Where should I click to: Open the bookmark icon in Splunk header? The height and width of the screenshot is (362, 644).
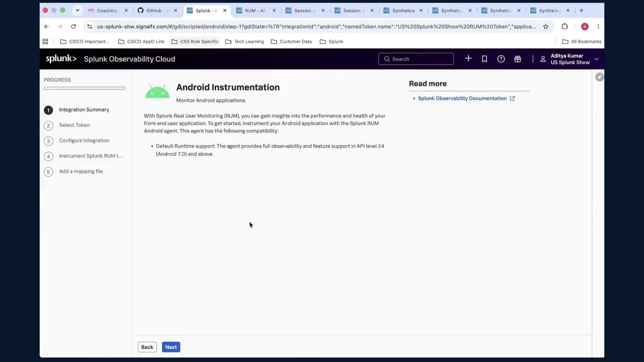pyautogui.click(x=484, y=59)
